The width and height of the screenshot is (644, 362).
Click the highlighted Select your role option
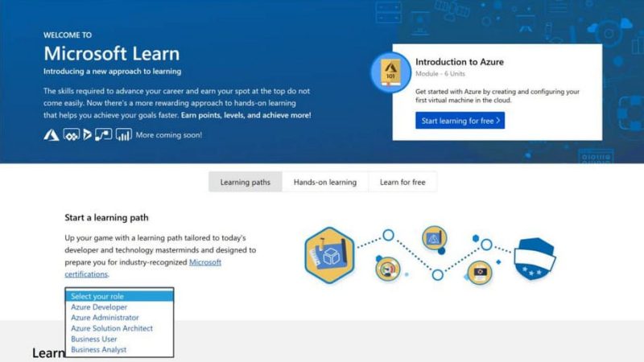119,296
